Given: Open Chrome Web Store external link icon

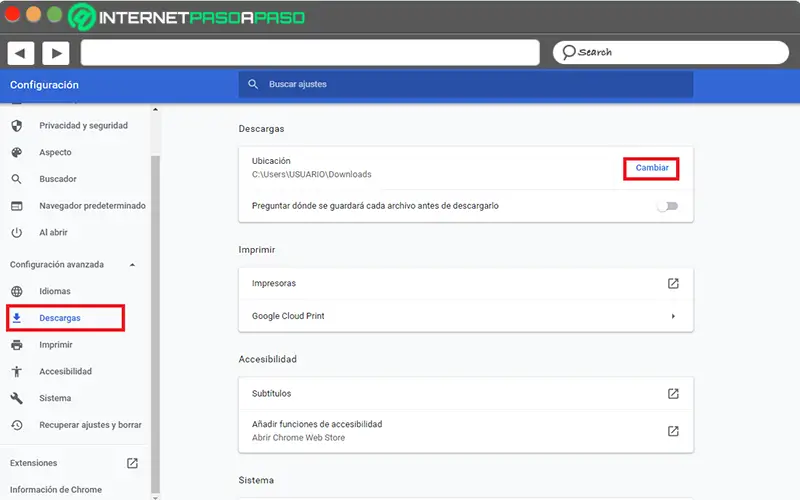Looking at the screenshot, I should (673, 431).
